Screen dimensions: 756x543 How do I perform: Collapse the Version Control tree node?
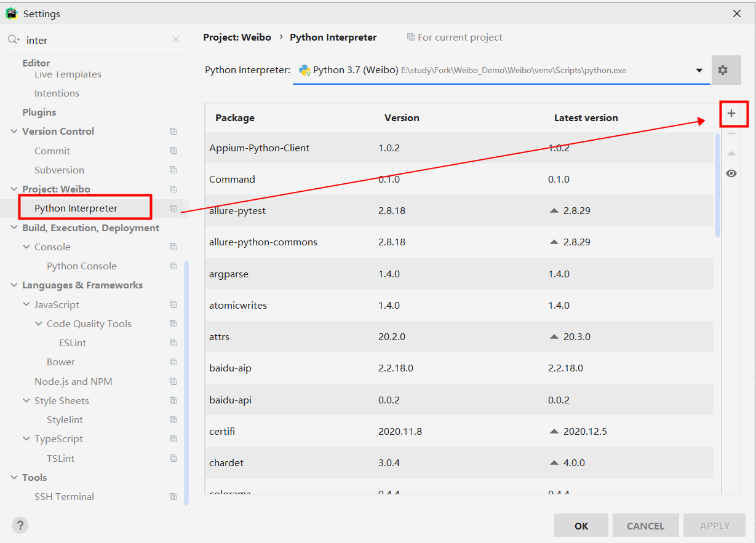(x=14, y=132)
